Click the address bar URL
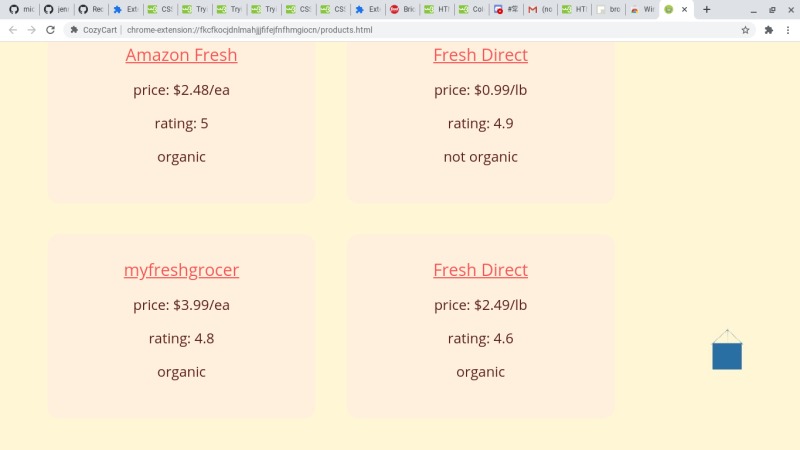 (249, 30)
